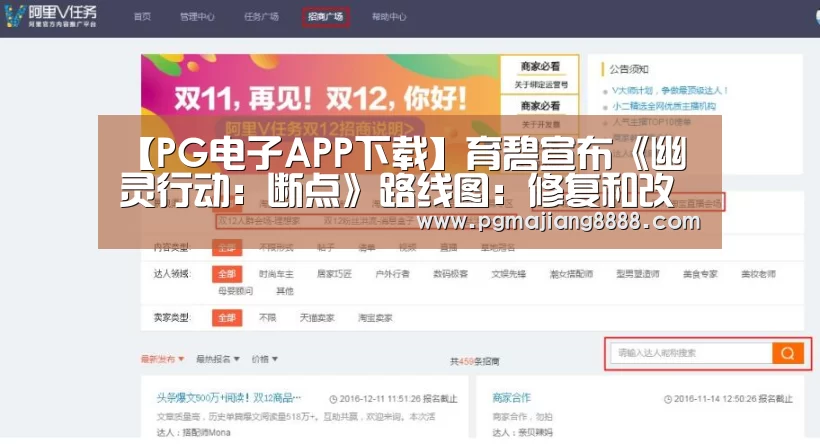Open the 首页 nav item

click(x=142, y=17)
